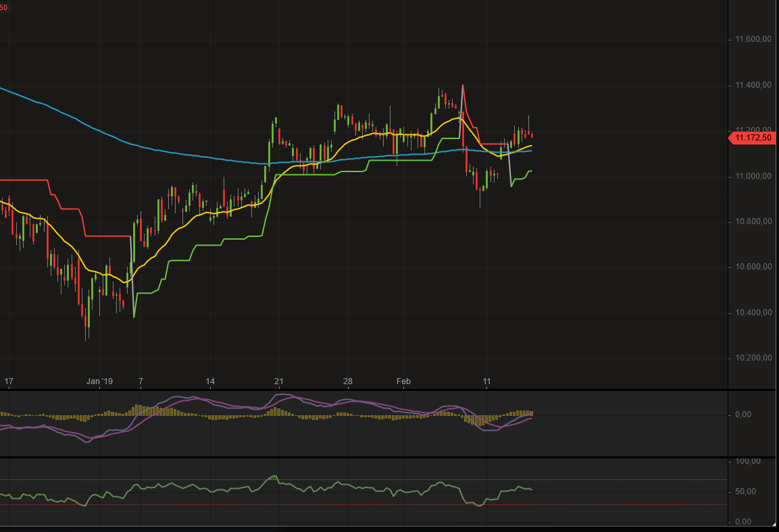Grab the resize handle in the bottom-right corner
Screen dimensions: 779x532
pyautogui.click(x=774, y=524)
